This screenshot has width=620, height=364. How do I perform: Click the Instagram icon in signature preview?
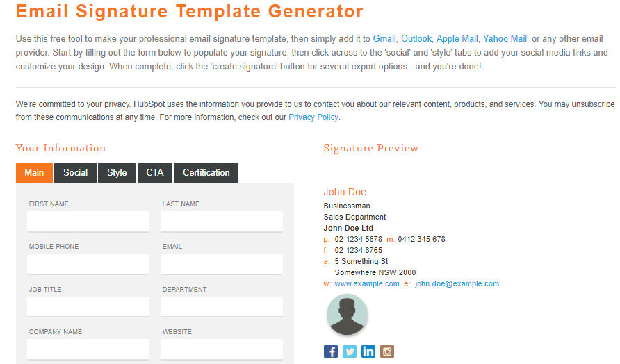point(387,351)
